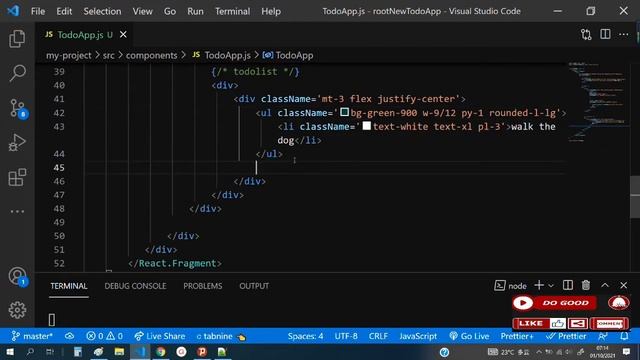Click Prettier+ in the status bar
640x360 pixels.
[517, 336]
